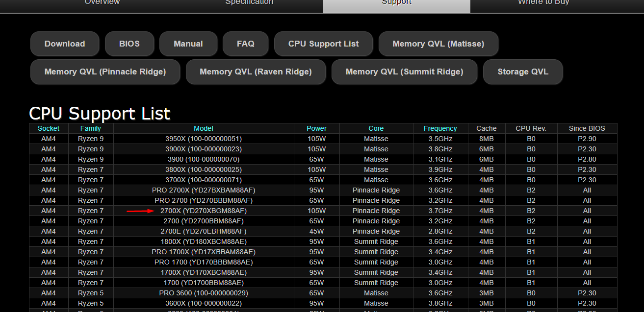Open the Storage QVL section

tap(523, 72)
